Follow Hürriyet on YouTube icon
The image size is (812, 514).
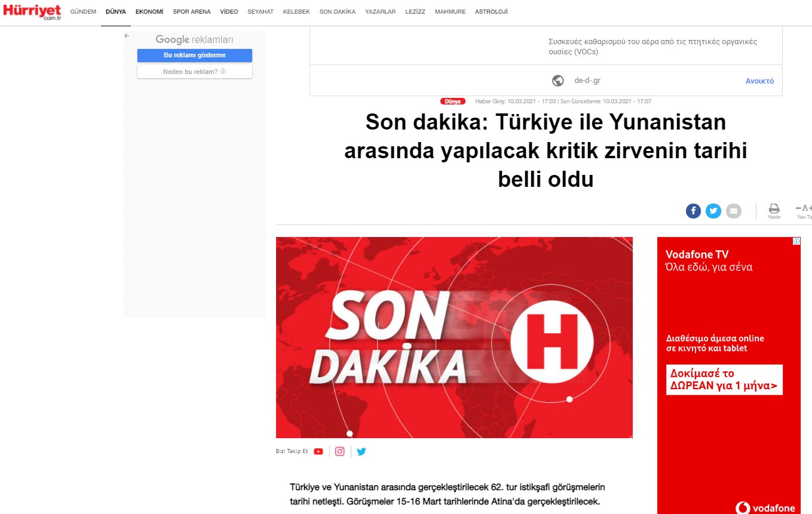318,451
